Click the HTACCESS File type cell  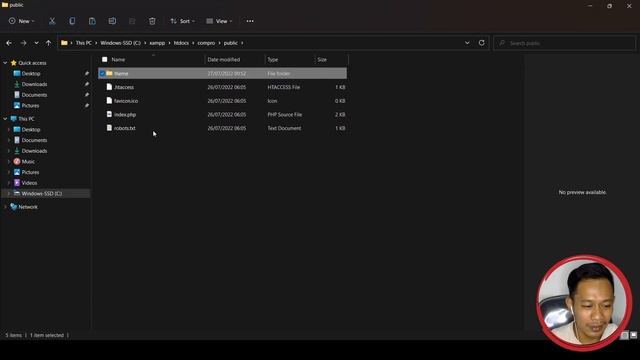[x=284, y=87]
